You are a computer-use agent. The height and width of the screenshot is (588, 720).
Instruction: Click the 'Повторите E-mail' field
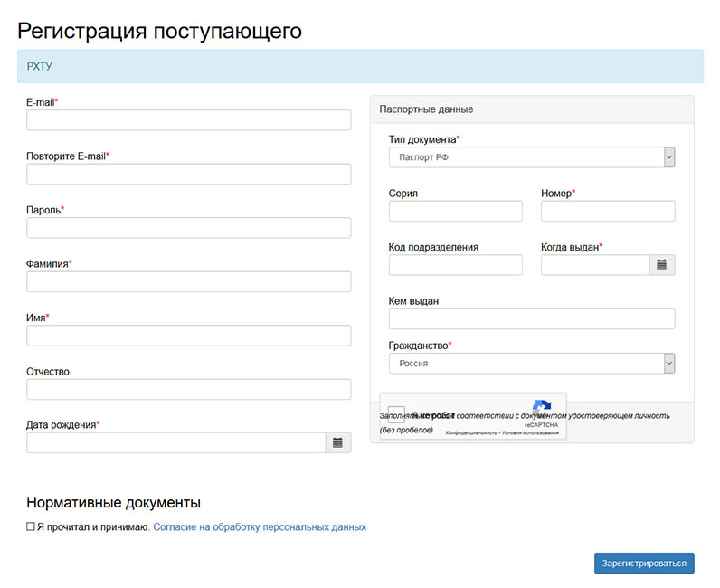[188, 174]
